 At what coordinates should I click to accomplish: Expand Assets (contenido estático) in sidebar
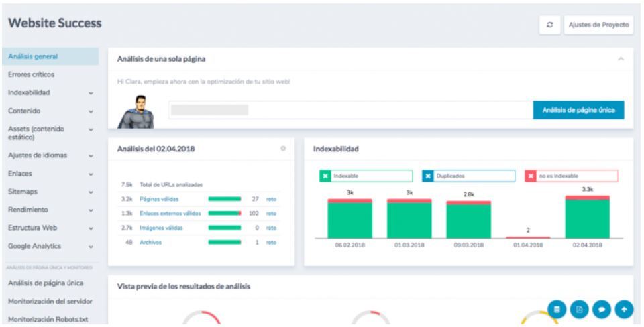click(x=91, y=129)
